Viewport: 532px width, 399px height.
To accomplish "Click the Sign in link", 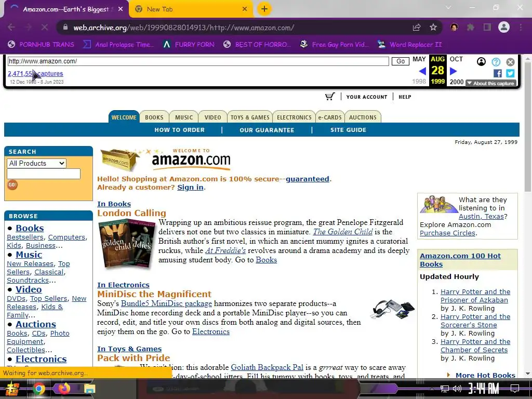I will click(x=190, y=187).
